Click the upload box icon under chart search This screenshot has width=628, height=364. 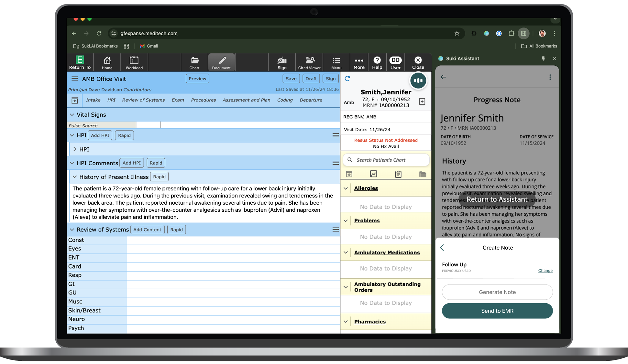(349, 174)
